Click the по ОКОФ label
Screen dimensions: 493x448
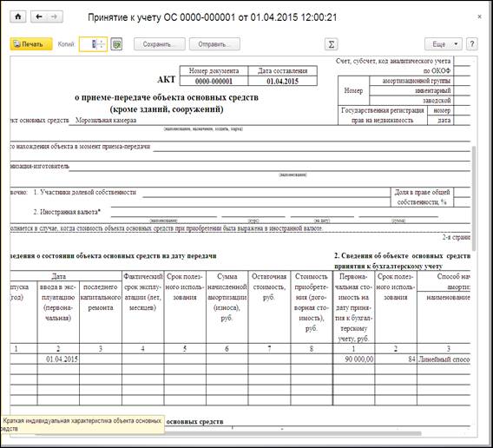point(437,71)
